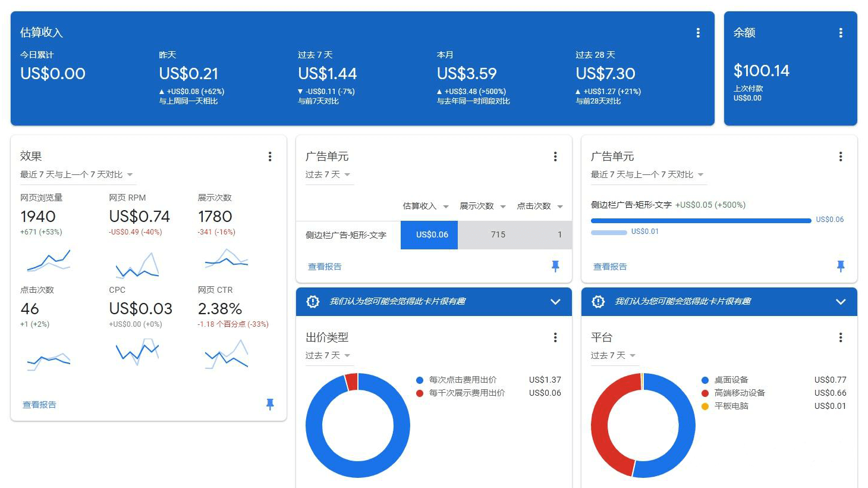This screenshot has width=868, height=488.
Task: Unpin the right 广告单元 comparison card
Action: pos(841,267)
